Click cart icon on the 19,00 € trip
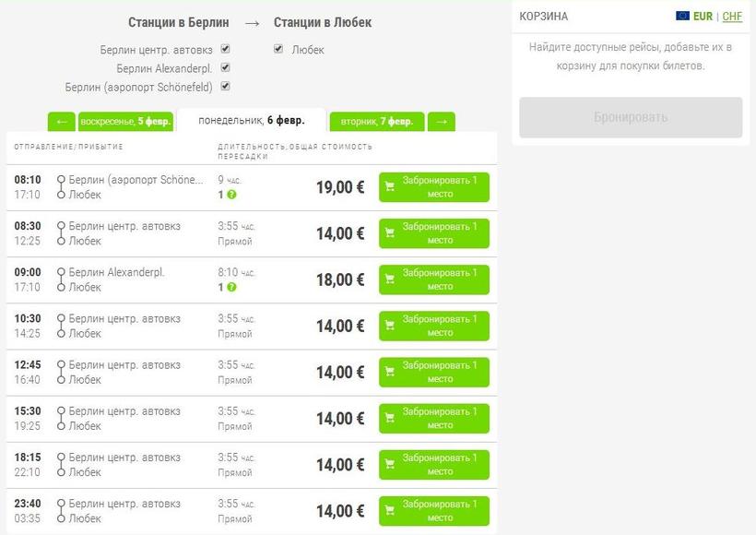Viewport: 756px width, 535px height. [390, 187]
